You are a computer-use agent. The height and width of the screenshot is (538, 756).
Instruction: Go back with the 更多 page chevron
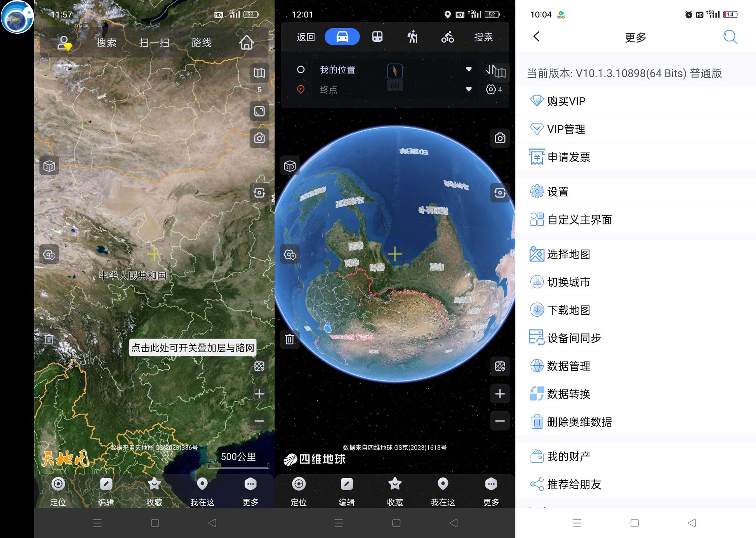click(x=536, y=37)
